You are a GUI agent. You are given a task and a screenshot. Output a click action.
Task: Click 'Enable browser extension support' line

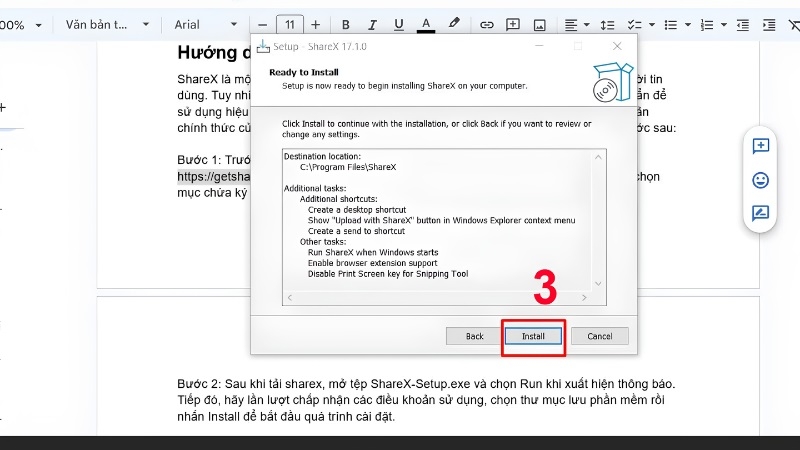tap(372, 263)
